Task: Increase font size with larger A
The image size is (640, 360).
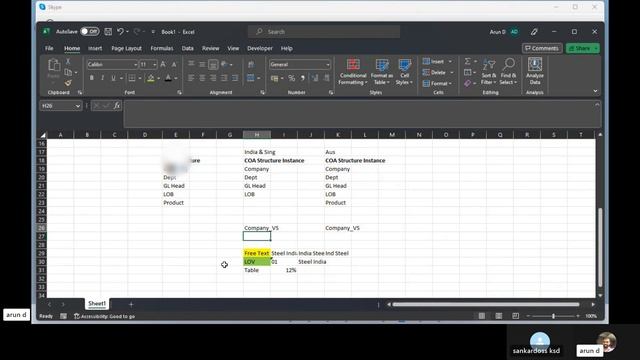Action: (163, 64)
